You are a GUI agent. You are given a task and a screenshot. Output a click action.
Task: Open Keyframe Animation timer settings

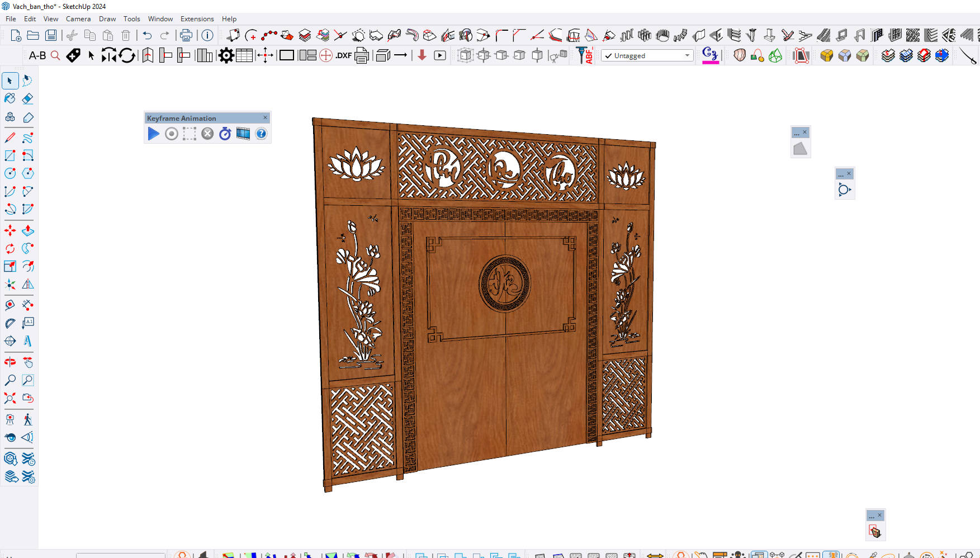click(x=225, y=134)
